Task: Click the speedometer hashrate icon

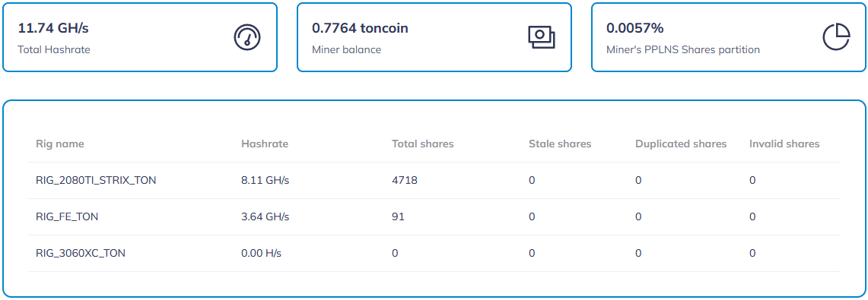Action: click(247, 37)
